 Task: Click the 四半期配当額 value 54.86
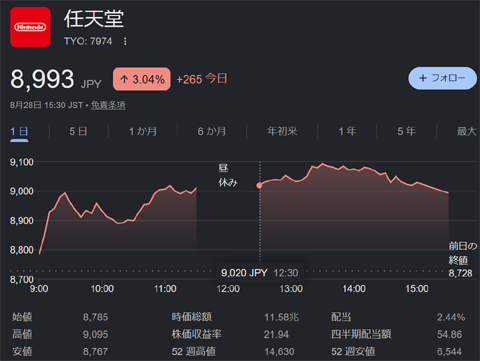click(450, 334)
